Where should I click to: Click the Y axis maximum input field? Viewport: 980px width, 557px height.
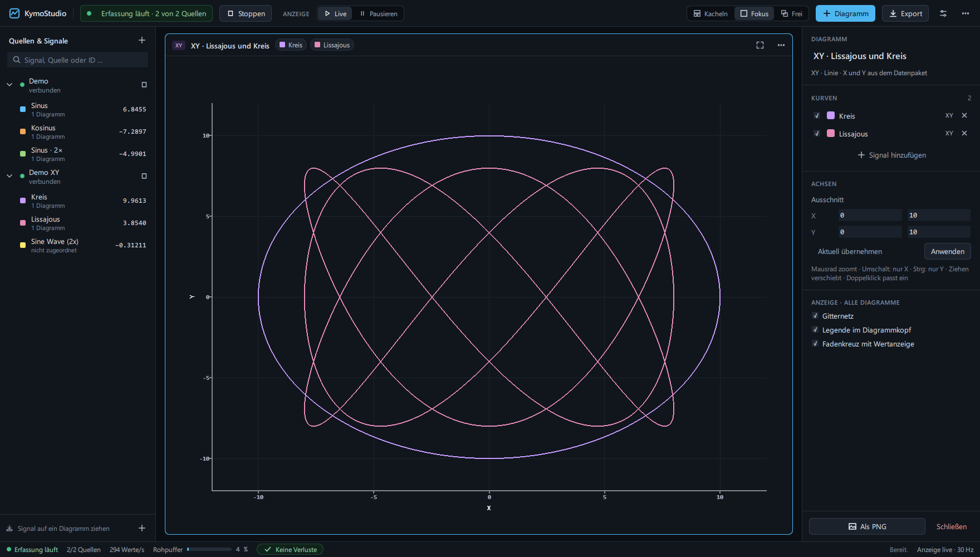click(x=939, y=232)
